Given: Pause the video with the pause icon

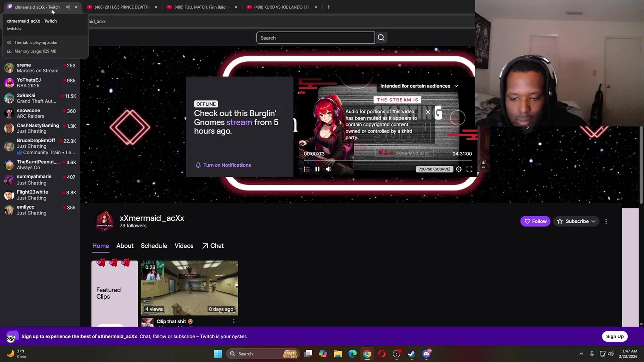Looking at the screenshot, I should pos(317,169).
